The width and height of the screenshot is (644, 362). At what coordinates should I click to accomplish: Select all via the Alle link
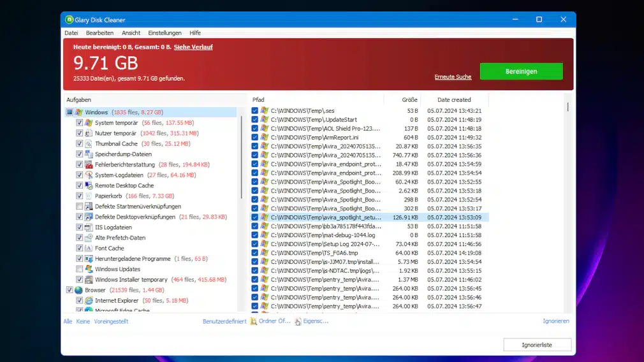pyautogui.click(x=68, y=321)
